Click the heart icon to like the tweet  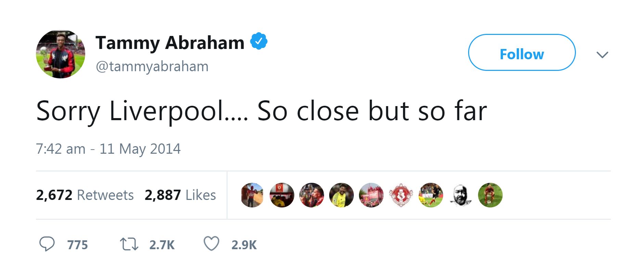click(211, 244)
